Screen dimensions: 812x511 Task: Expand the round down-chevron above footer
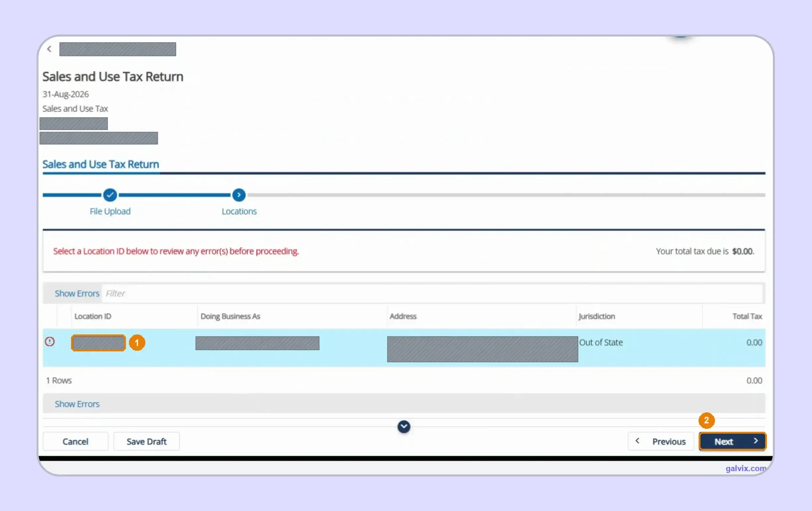[x=404, y=427]
